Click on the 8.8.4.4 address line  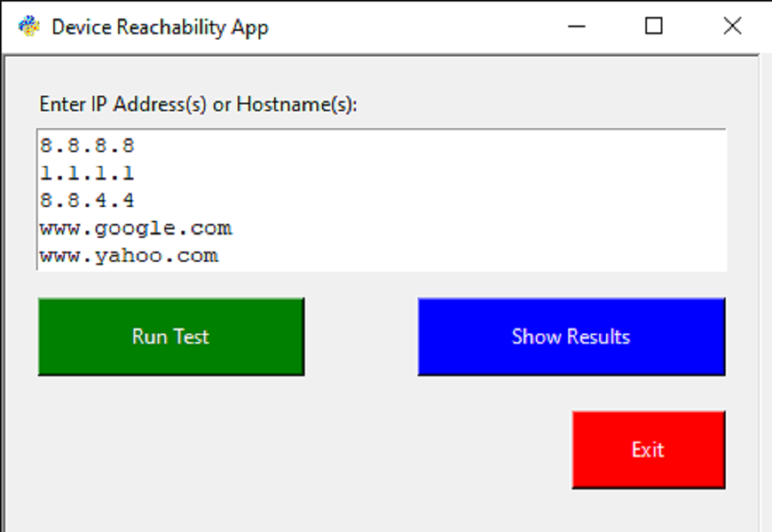tap(87, 201)
